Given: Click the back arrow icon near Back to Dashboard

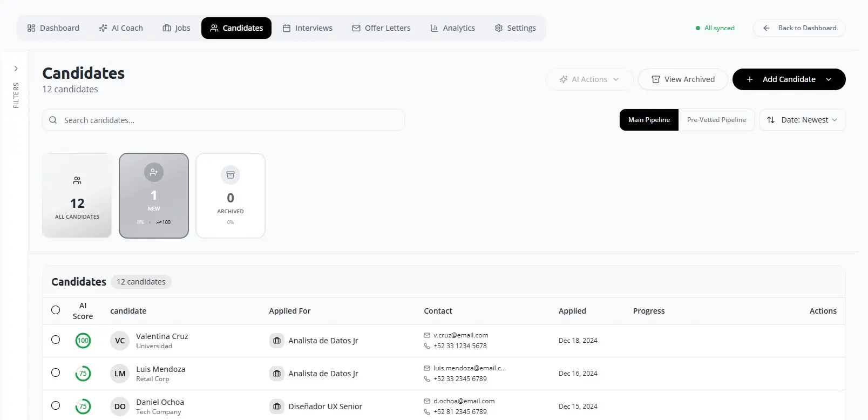Looking at the screenshot, I should pos(767,28).
